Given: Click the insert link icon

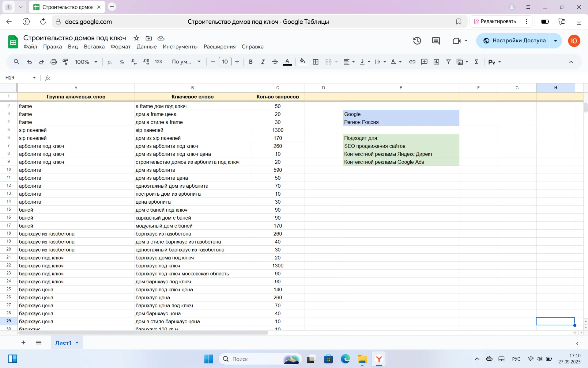Looking at the screenshot, I should (x=412, y=62).
